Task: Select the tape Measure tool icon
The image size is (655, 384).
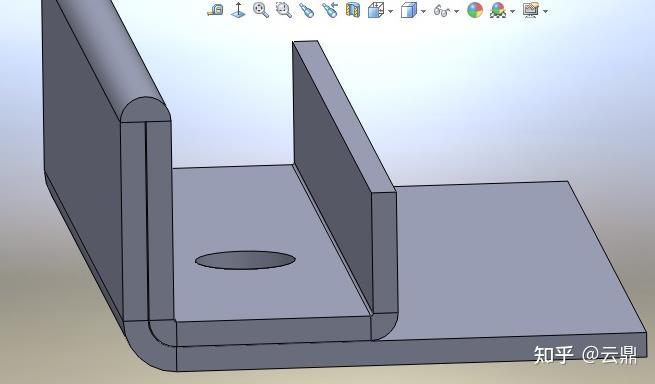Action: pos(216,10)
